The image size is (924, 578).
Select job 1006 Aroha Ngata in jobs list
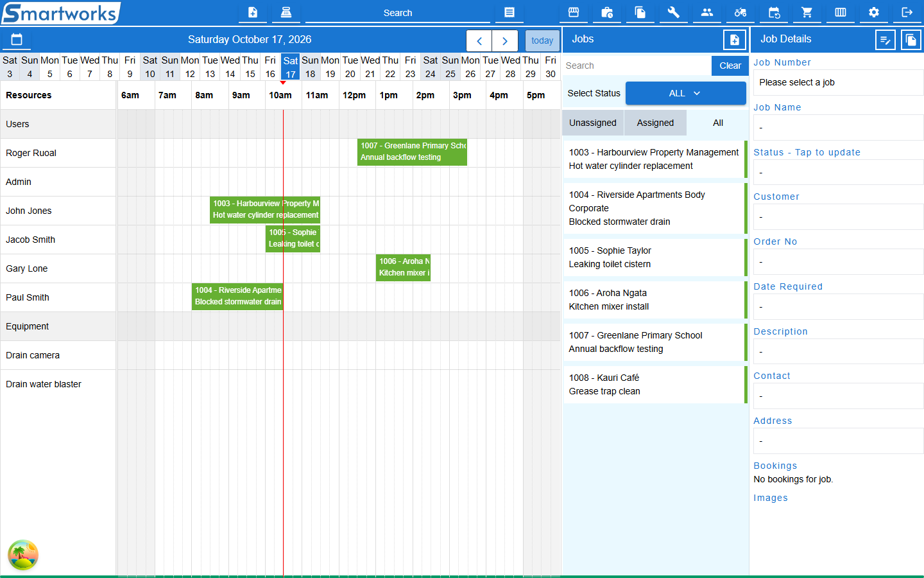(655, 300)
